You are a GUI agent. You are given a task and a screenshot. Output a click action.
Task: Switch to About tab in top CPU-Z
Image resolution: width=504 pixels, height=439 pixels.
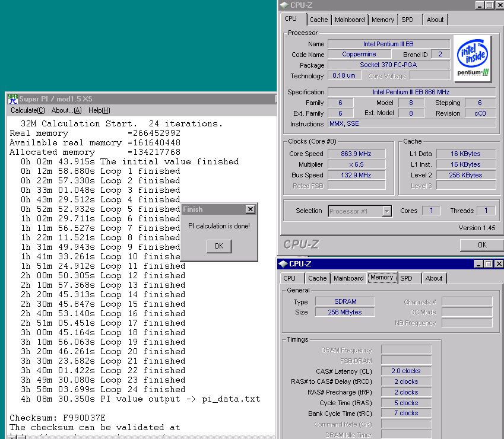[x=435, y=20]
